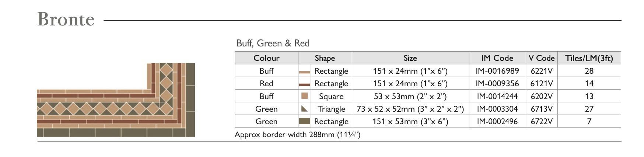
Task: Select the V Code column header
Action: click(541, 58)
